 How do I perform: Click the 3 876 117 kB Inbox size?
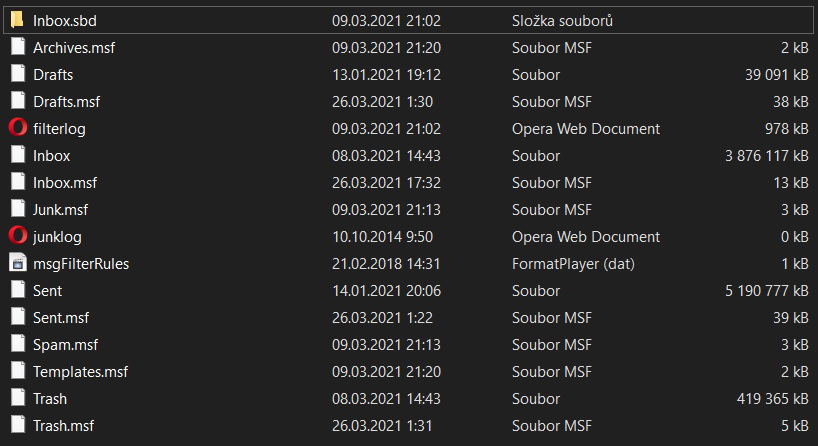pos(765,155)
